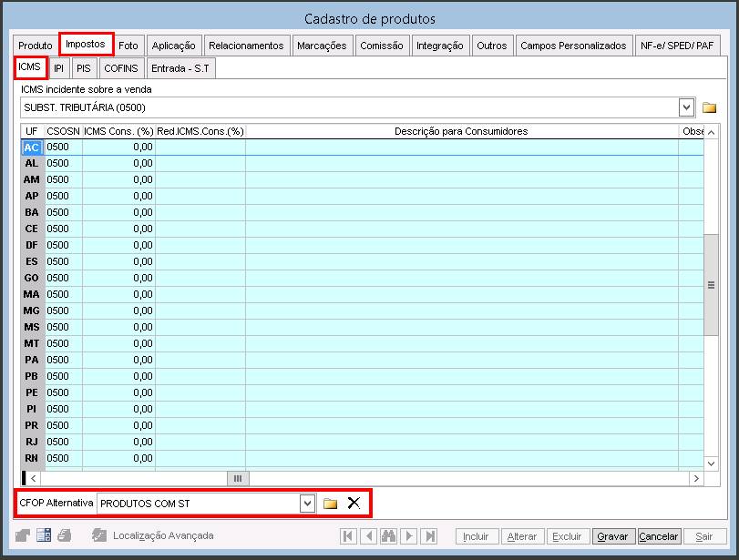This screenshot has width=739, height=560.
Task: Click the CSOSN column header
Action: [64, 131]
